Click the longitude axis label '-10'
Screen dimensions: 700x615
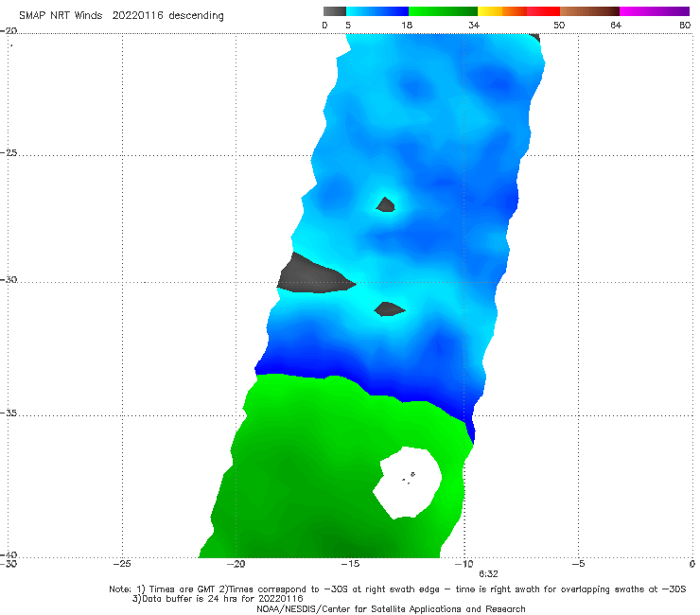coord(464,564)
